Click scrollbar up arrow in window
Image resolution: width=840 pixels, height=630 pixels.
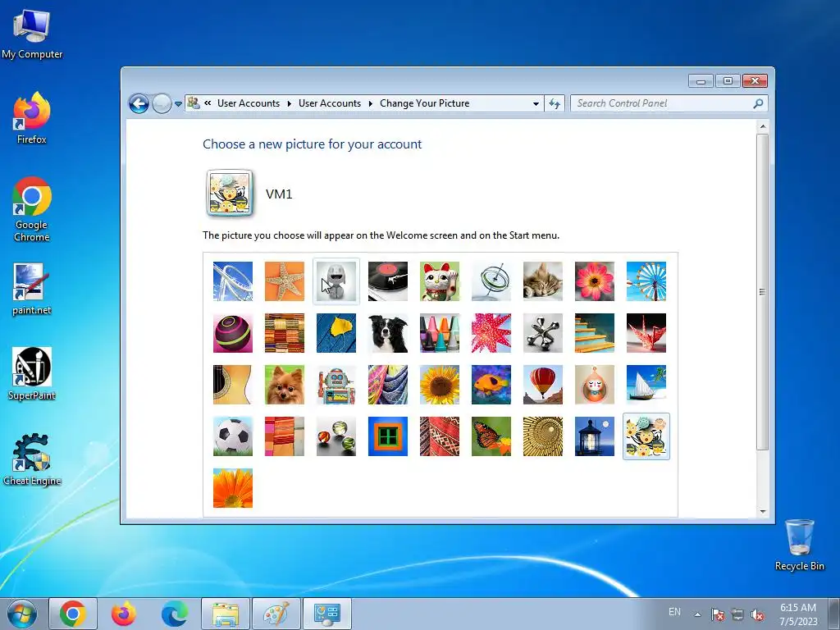pos(763,127)
